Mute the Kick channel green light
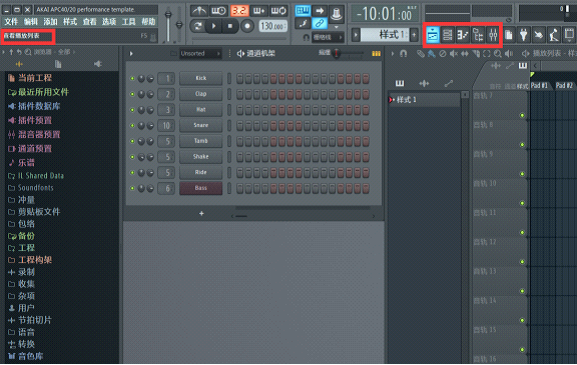The height and width of the screenshot is (365, 577). pyautogui.click(x=132, y=78)
